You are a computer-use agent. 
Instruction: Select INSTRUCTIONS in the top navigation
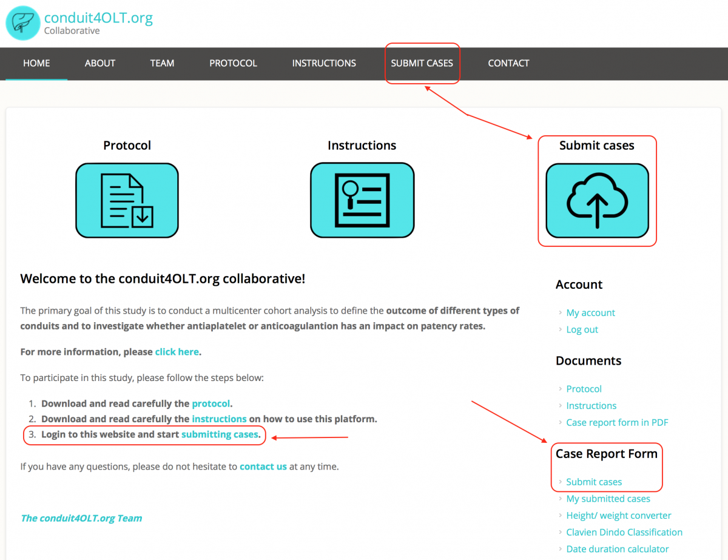tap(324, 63)
